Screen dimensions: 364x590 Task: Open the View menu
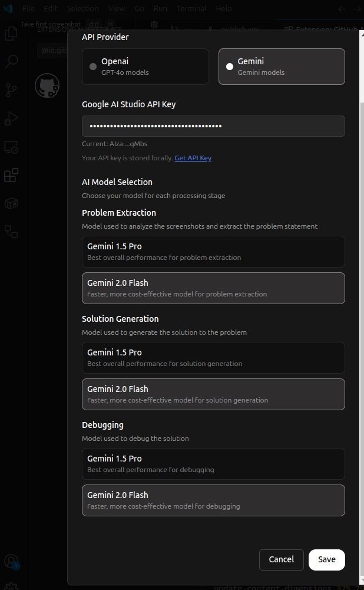117,8
